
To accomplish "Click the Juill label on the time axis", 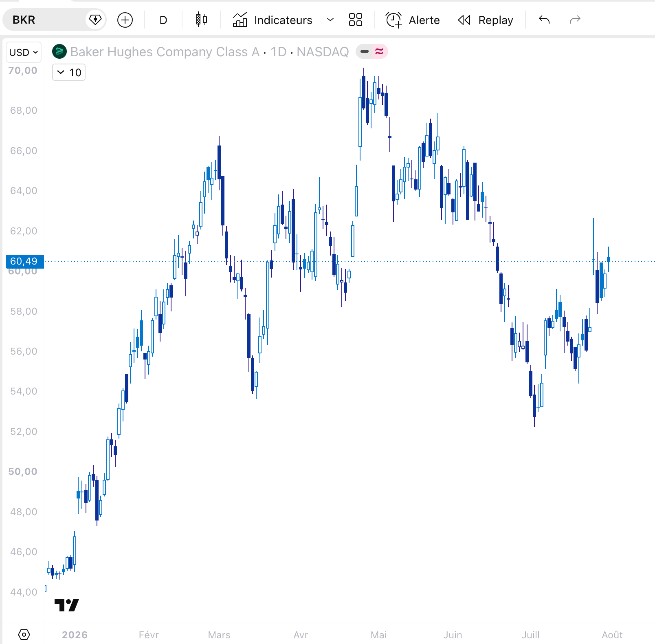I will [531, 635].
